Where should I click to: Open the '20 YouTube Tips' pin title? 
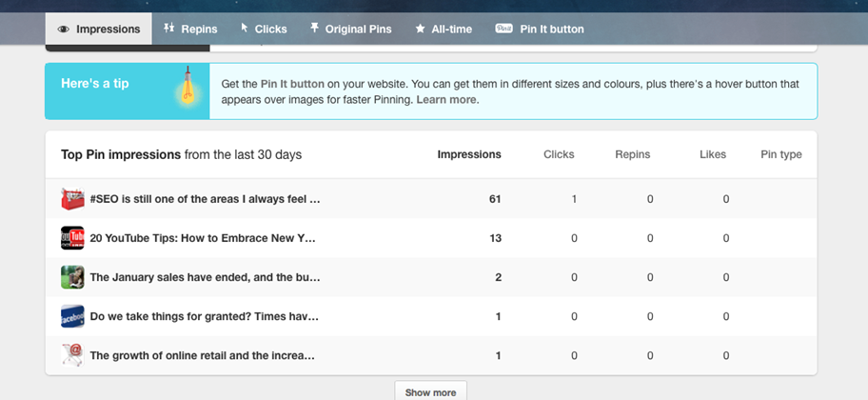(202, 238)
